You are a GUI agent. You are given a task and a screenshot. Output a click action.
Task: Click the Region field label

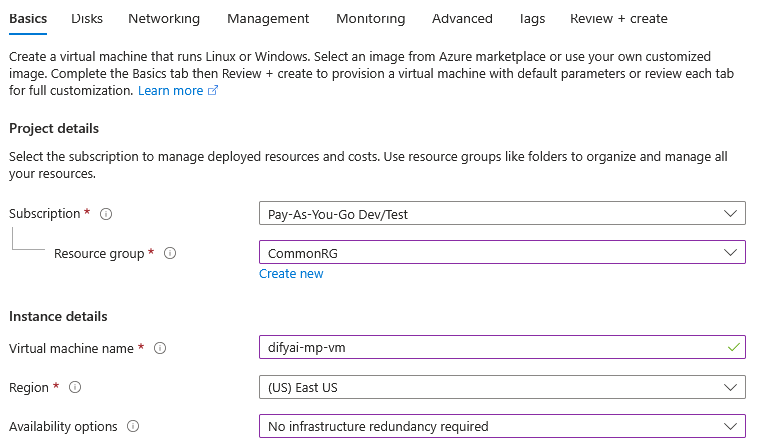pyautogui.click(x=29, y=388)
